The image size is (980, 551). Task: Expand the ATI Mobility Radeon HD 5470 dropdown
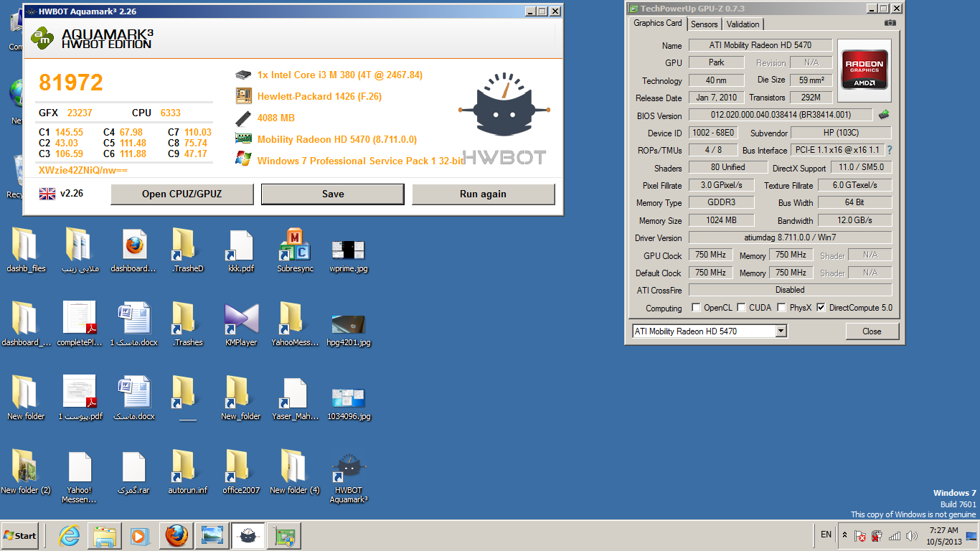click(781, 331)
